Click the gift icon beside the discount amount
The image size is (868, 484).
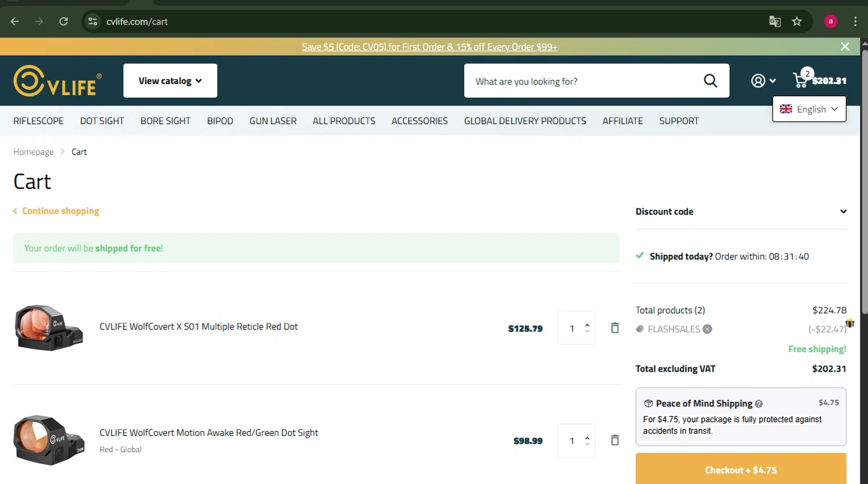[850, 322]
